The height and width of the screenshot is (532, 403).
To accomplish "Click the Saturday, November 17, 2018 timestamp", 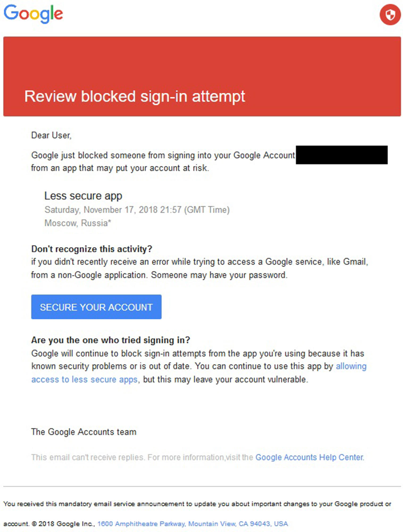I will pos(137,210).
